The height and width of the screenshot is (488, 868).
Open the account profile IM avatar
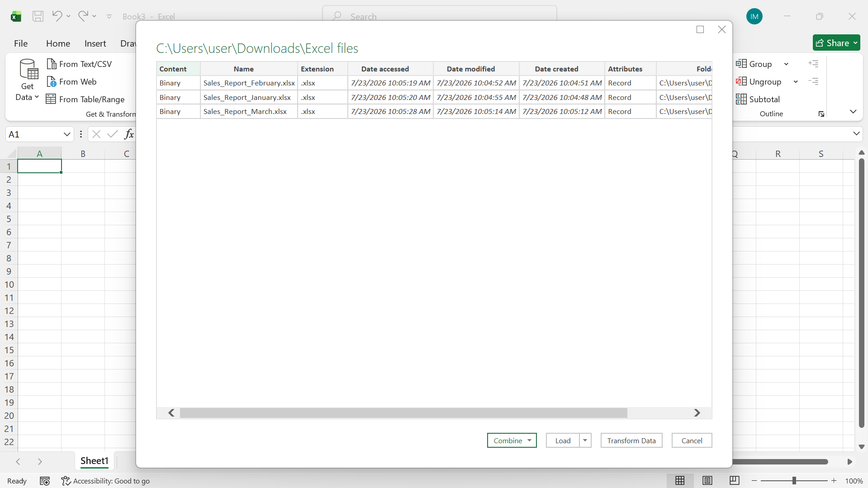coord(754,16)
